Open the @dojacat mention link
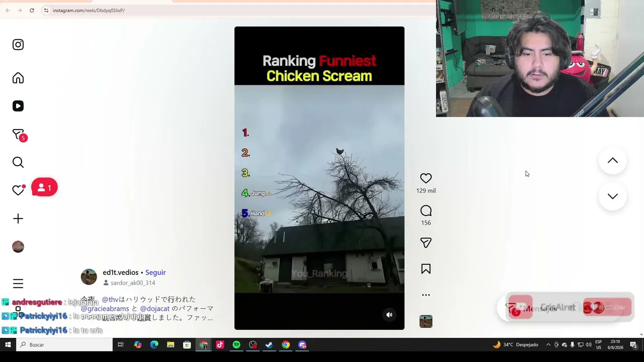This screenshot has height=362, width=644. pos(154,309)
